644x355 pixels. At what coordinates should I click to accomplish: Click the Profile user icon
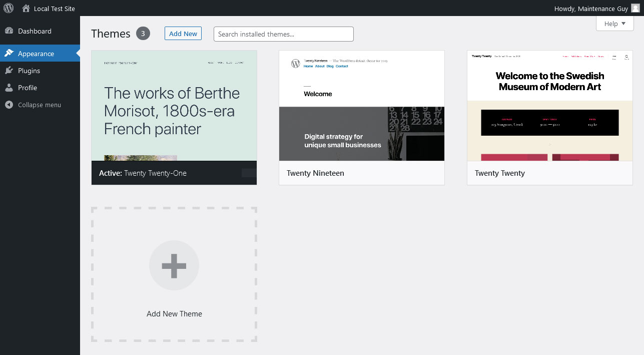(x=9, y=87)
